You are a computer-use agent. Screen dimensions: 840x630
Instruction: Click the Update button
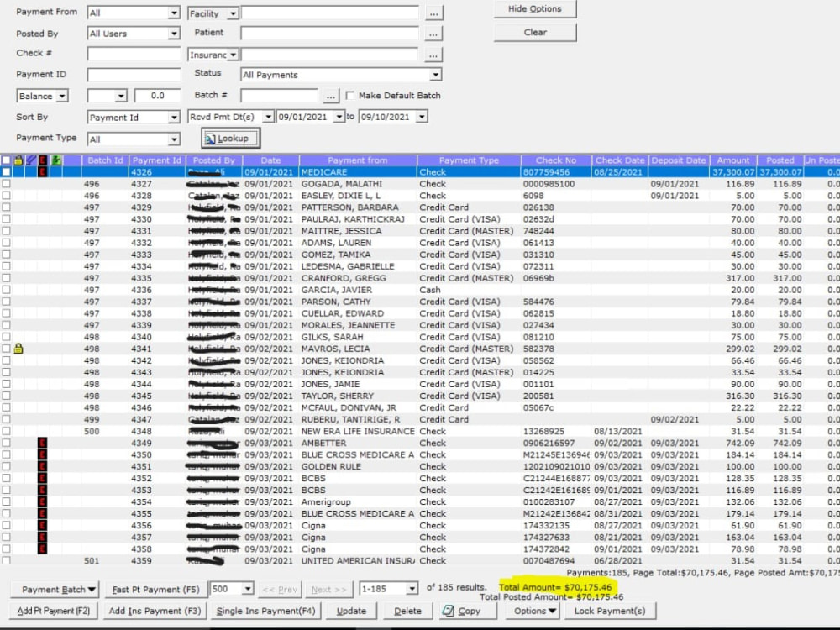tap(351, 611)
